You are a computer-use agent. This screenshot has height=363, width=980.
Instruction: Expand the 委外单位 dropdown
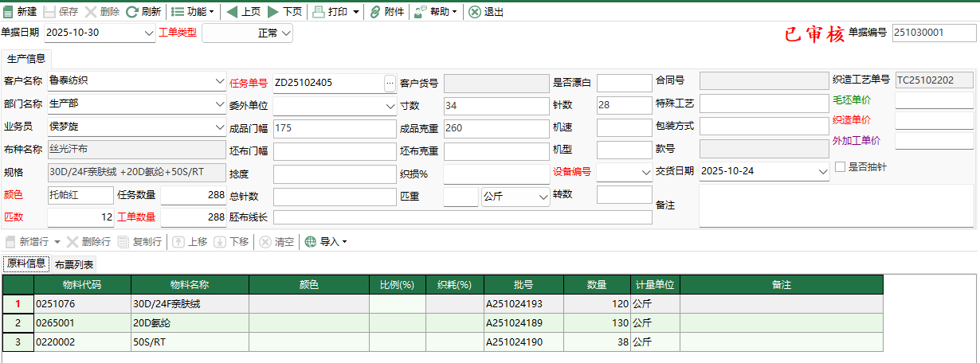click(x=390, y=105)
